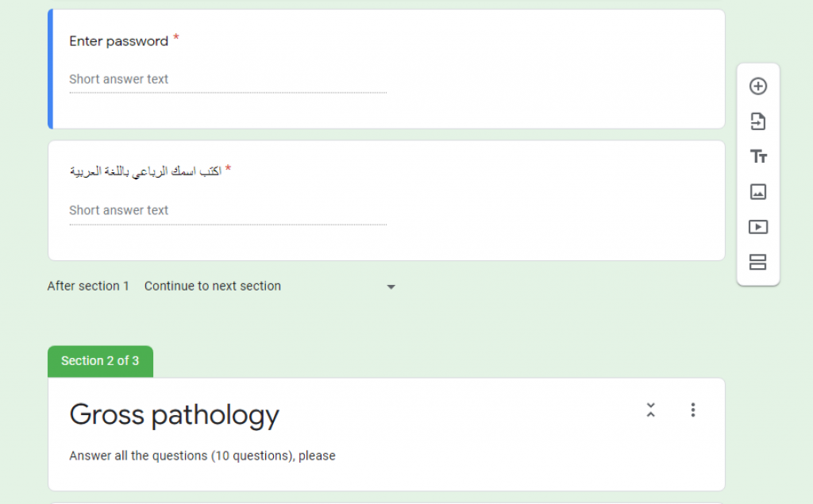Click the red asterisk beside Enter password

[x=176, y=37]
